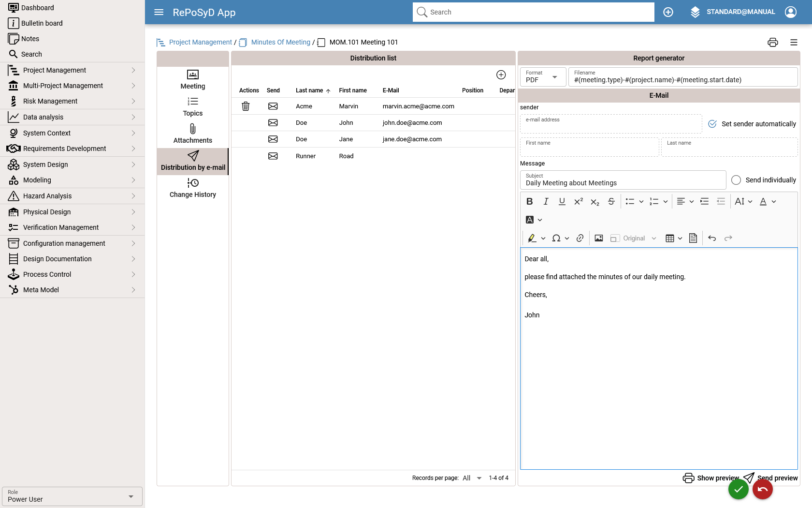
Task: Send mail to John Doe envelope icon
Action: point(273,122)
